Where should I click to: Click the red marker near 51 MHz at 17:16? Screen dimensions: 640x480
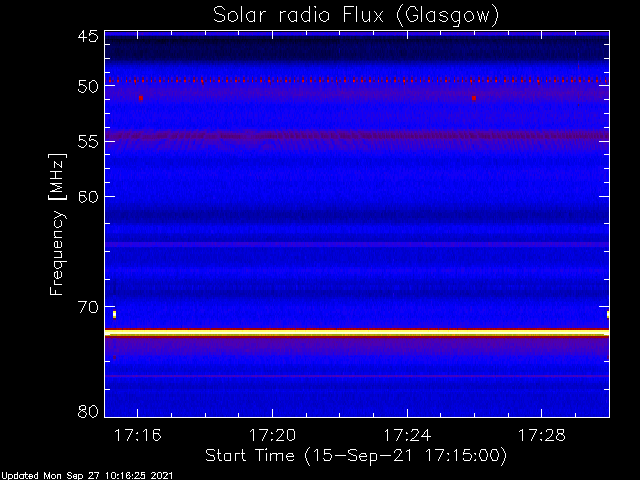141,98
